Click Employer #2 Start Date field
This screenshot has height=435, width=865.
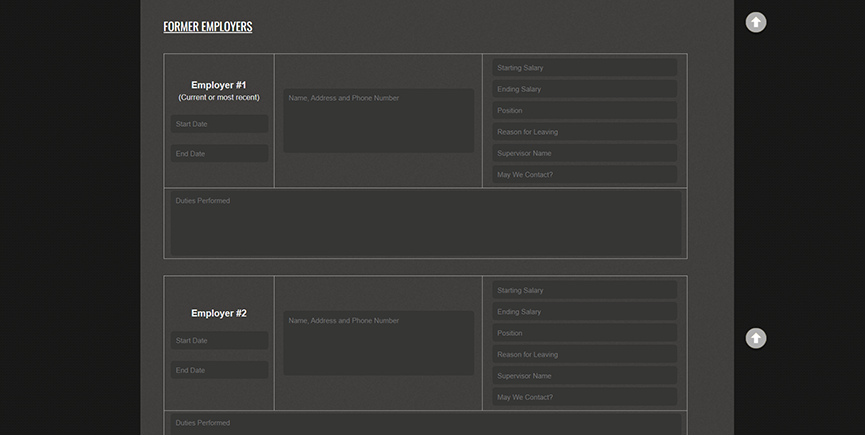[x=219, y=341]
